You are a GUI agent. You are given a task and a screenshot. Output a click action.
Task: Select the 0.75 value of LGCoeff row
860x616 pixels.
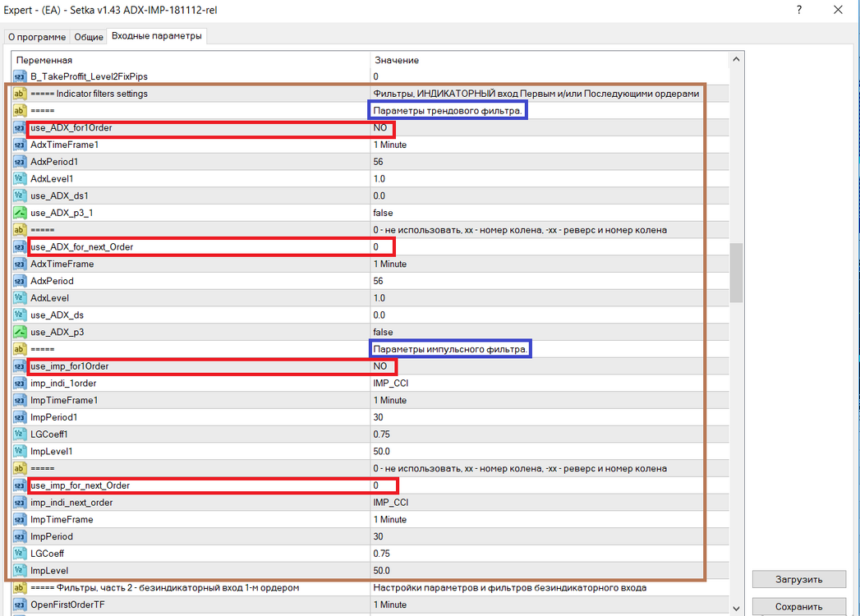(x=381, y=554)
